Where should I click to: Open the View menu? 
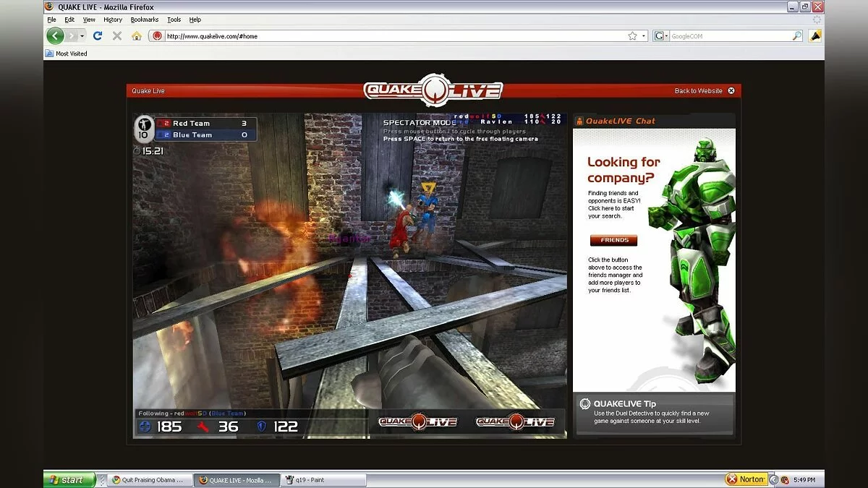click(89, 20)
